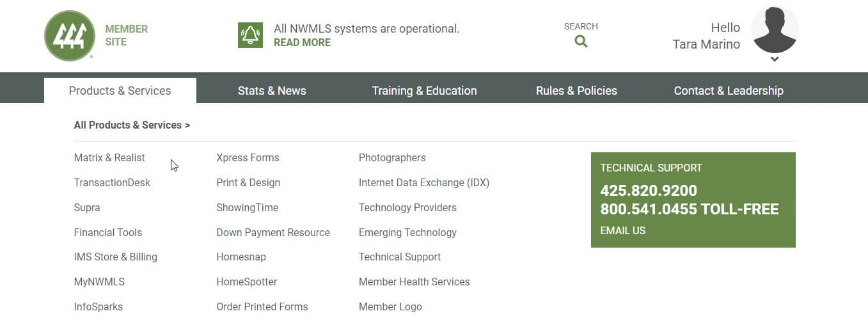Open IMS Store & Billing

point(116,257)
